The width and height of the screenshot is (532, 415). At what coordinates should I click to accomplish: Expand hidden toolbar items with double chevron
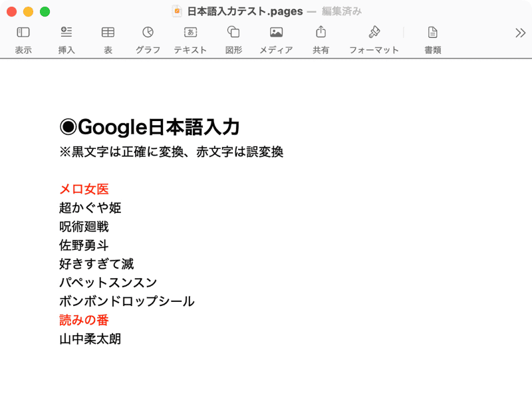(x=520, y=33)
